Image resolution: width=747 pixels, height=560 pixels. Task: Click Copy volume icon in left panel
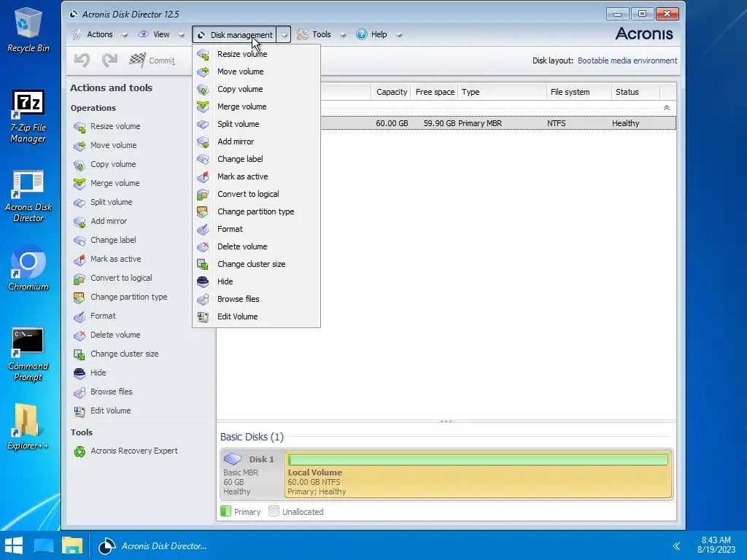pyautogui.click(x=79, y=165)
